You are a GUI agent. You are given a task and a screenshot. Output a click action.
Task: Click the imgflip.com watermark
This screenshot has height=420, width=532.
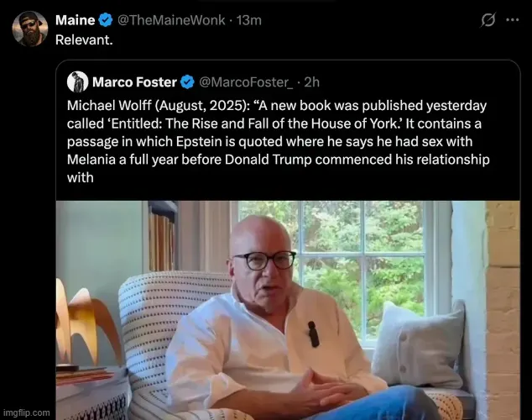27,412
